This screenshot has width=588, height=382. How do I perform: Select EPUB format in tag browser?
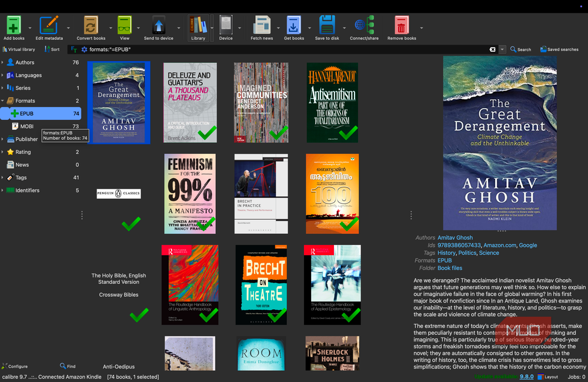point(41,113)
